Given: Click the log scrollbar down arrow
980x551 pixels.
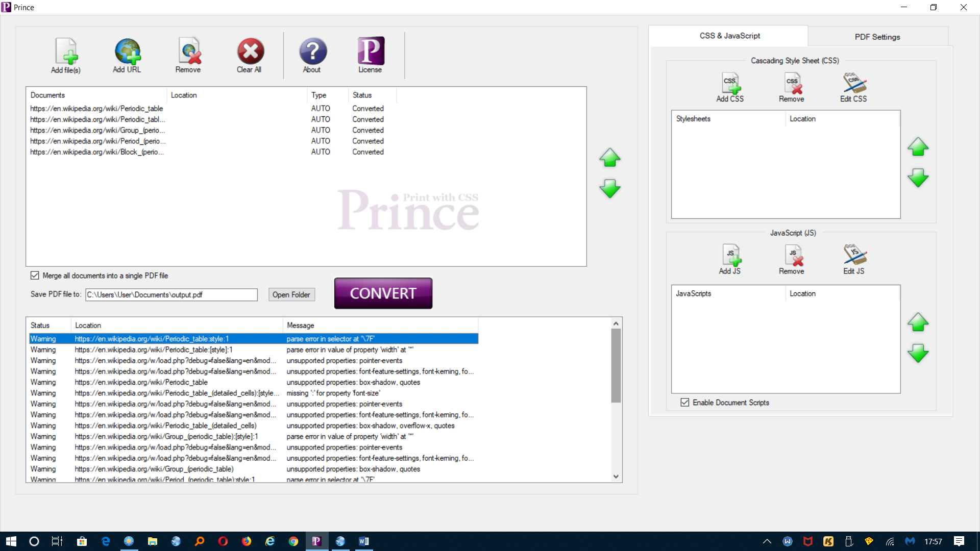Looking at the screenshot, I should [x=616, y=477].
